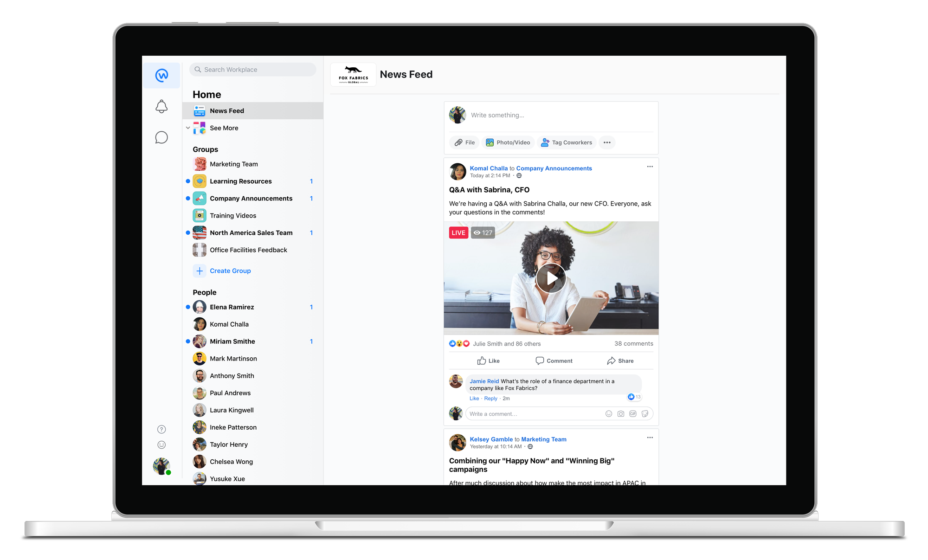
Task: Select News Feed in Home menu
Action: 227,111
